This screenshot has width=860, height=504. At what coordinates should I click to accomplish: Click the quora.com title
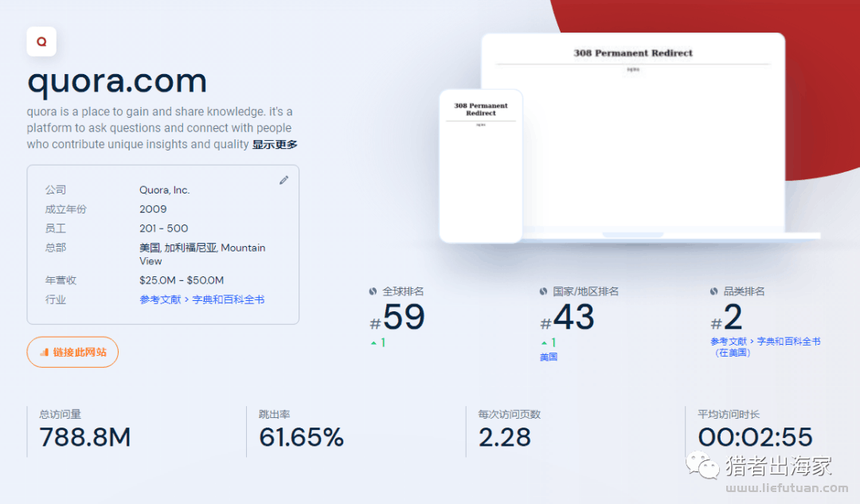click(x=117, y=81)
